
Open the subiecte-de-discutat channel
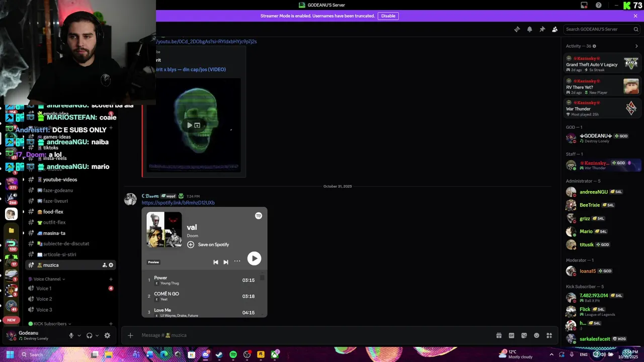70,244
